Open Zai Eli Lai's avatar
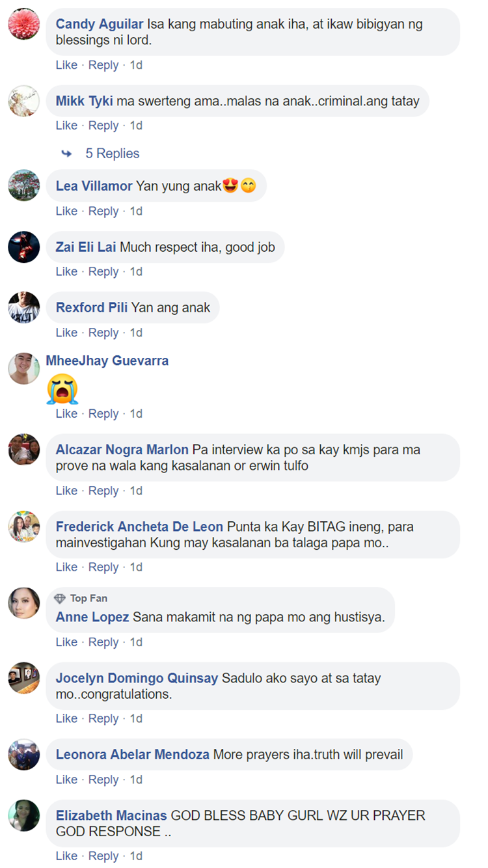The image size is (488, 868). point(24,247)
